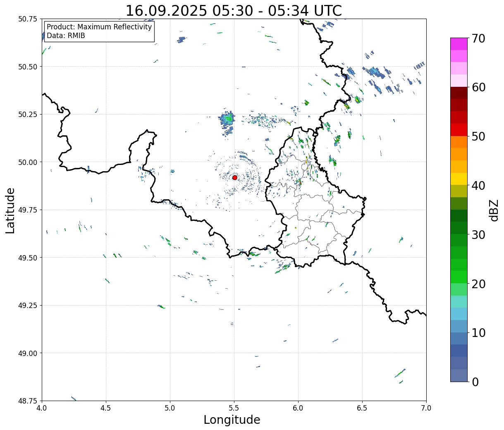The height and width of the screenshot is (430, 504).
Task: Click the longitude tick label 6.5
Action: pos(362,408)
